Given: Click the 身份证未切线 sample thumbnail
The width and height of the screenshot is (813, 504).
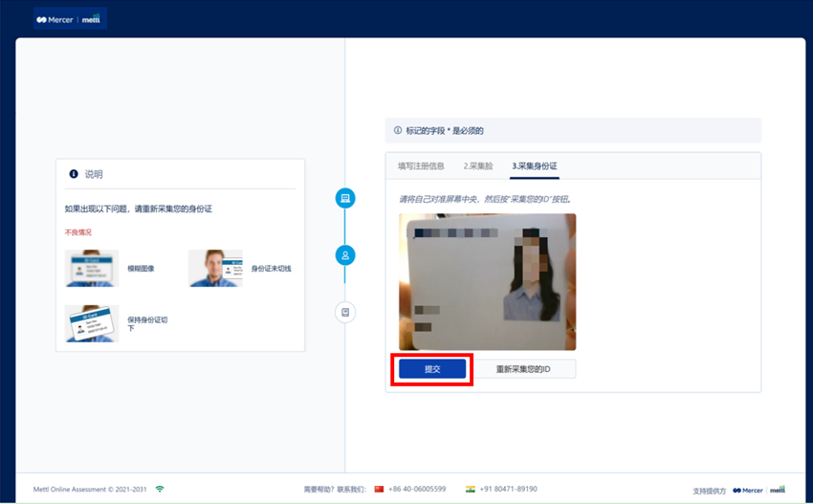Looking at the screenshot, I should click(215, 269).
